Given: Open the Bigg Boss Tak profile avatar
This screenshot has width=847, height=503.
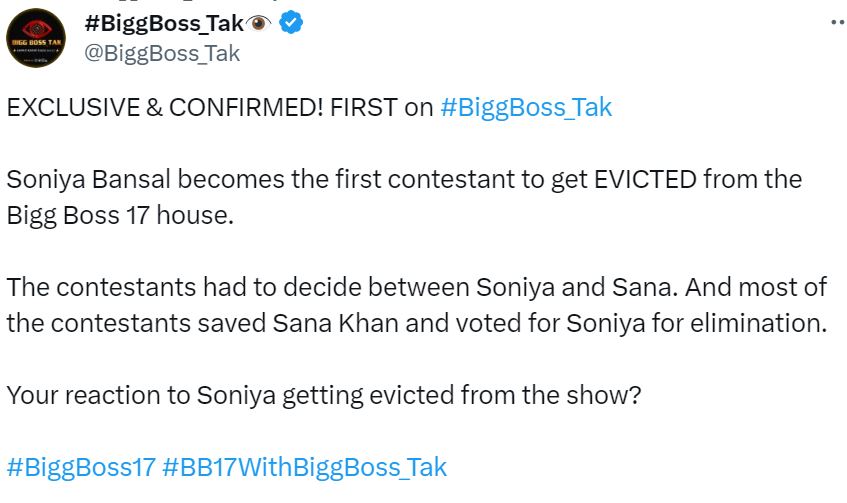Looking at the screenshot, I should 37,40.
